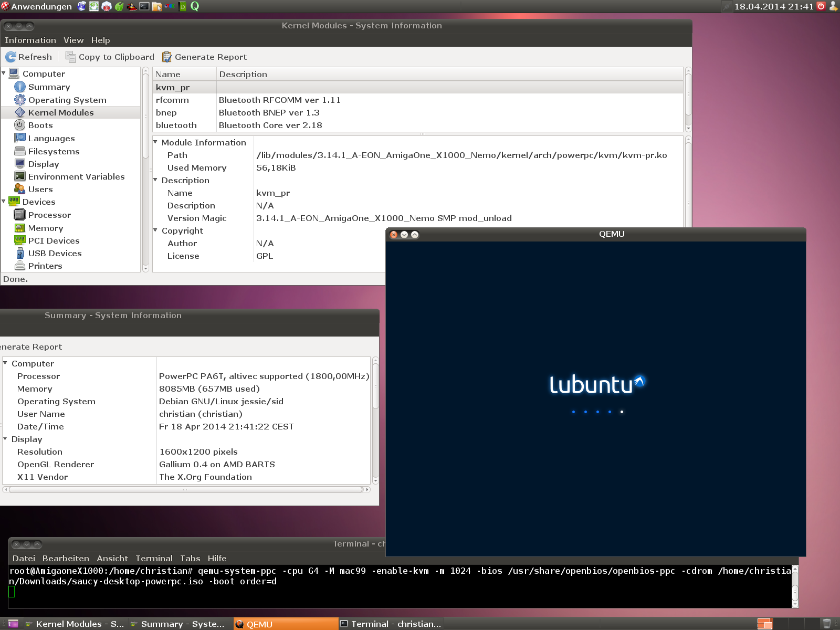840x630 pixels.
Task: Open the Information menu
Action: 30,40
